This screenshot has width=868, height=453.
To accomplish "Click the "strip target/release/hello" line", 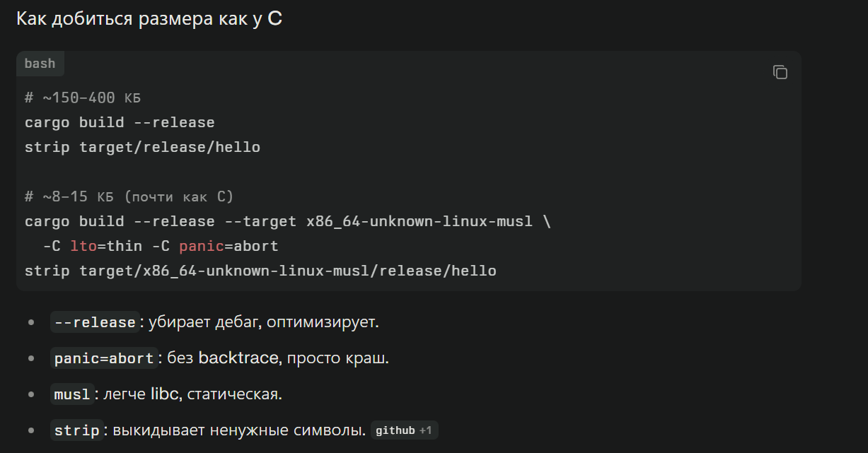I will click(x=142, y=148).
